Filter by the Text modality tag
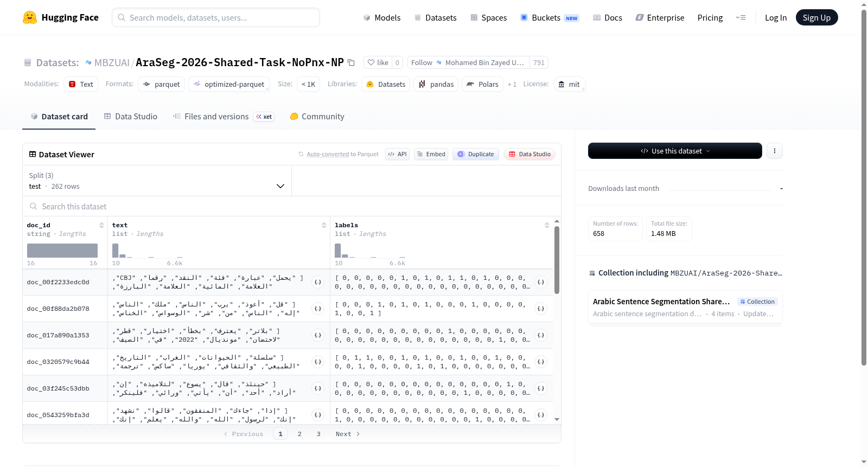The width and height of the screenshot is (868, 467). point(81,84)
